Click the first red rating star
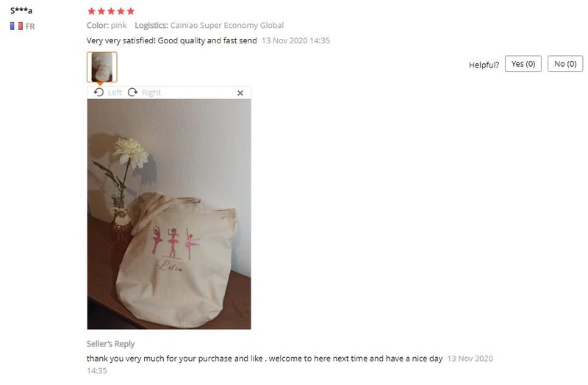 (91, 11)
